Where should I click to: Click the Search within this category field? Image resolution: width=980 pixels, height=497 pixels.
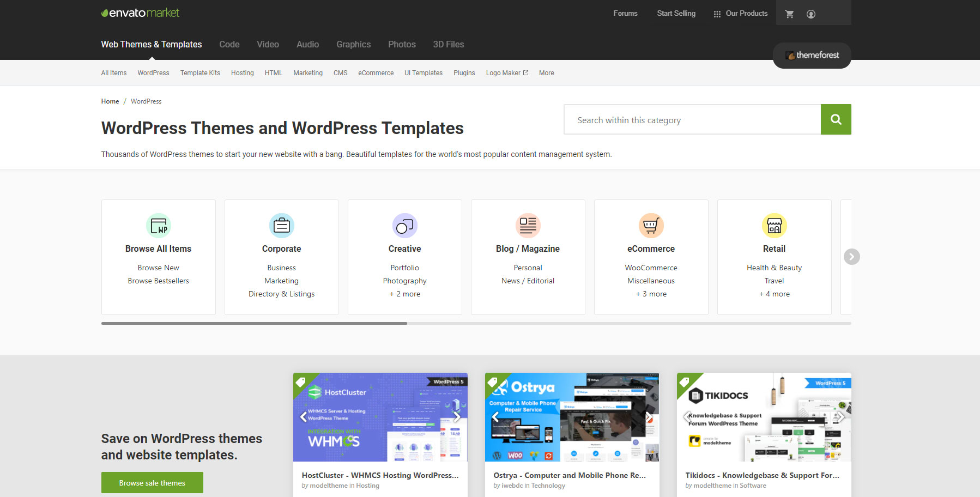[x=692, y=120]
